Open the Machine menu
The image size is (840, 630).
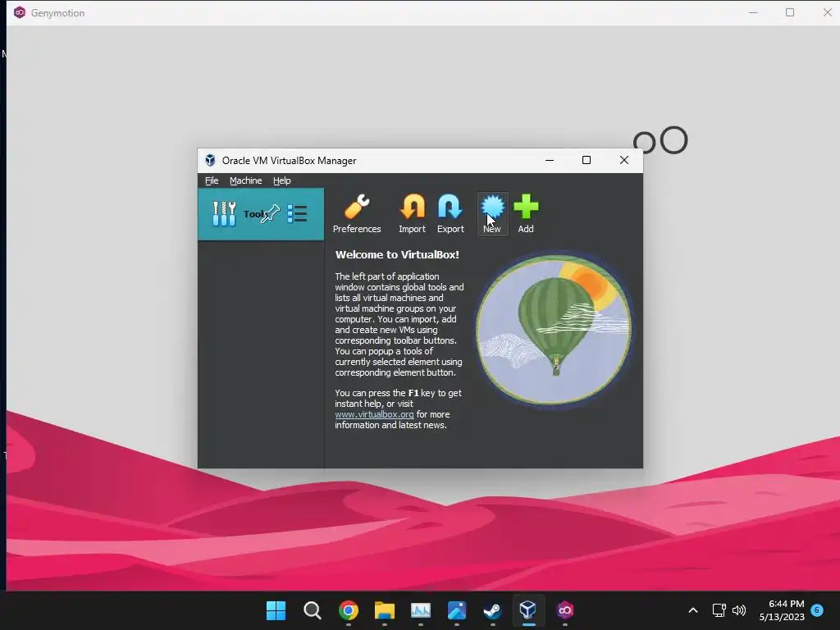click(x=246, y=180)
